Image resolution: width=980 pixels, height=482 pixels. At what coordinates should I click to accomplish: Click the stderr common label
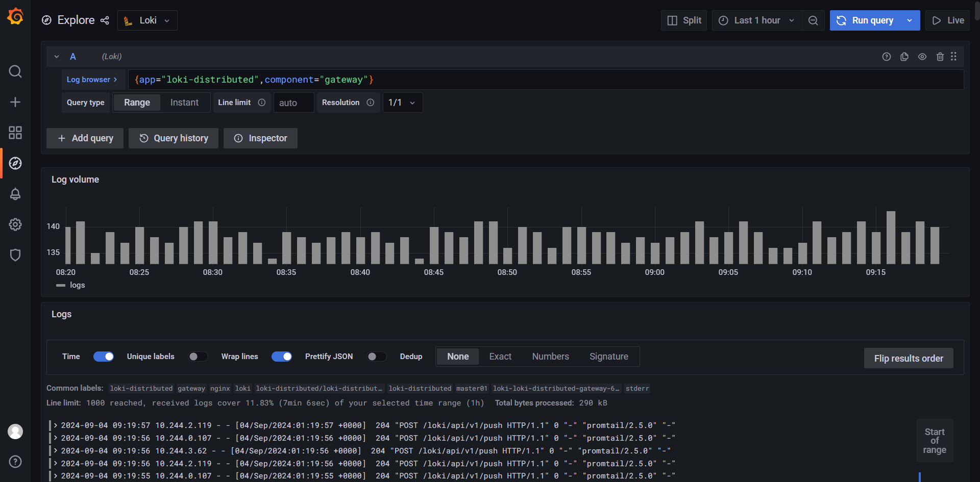click(x=638, y=389)
